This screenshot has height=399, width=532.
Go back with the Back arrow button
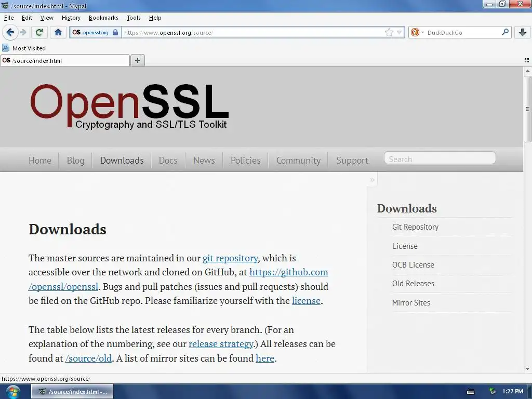pos(10,33)
